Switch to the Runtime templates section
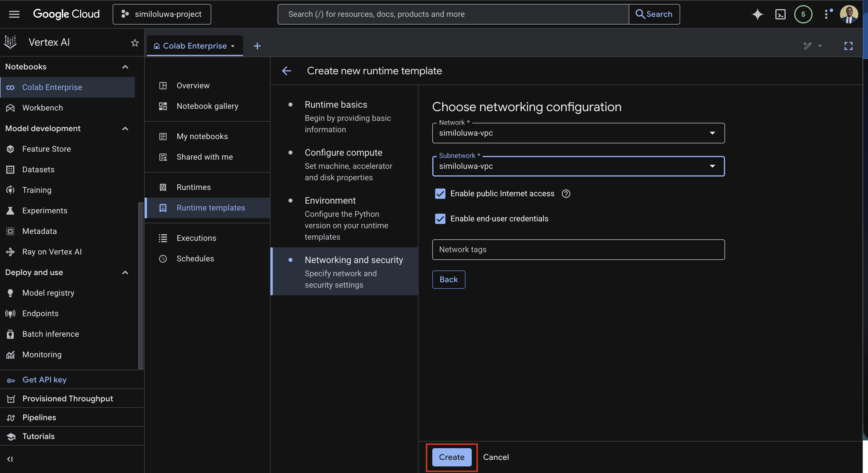Viewport: 868px width, 473px height. pyautogui.click(x=211, y=208)
